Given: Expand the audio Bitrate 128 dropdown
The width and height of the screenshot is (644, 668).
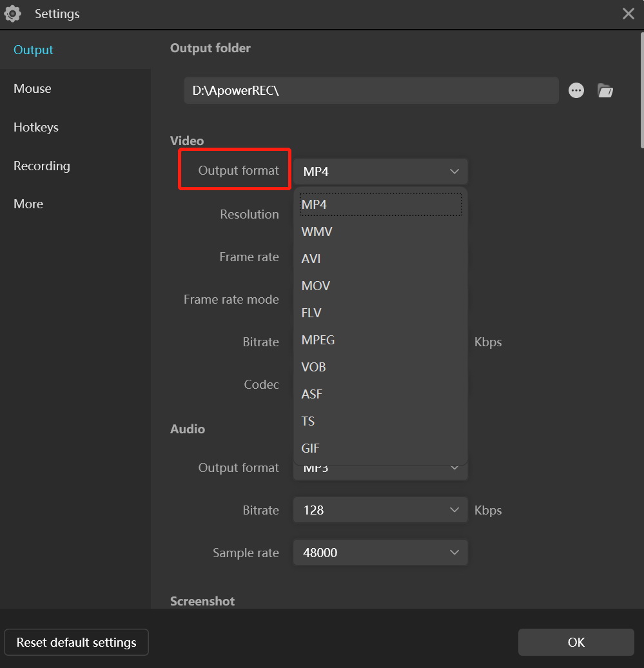Looking at the screenshot, I should pyautogui.click(x=380, y=510).
